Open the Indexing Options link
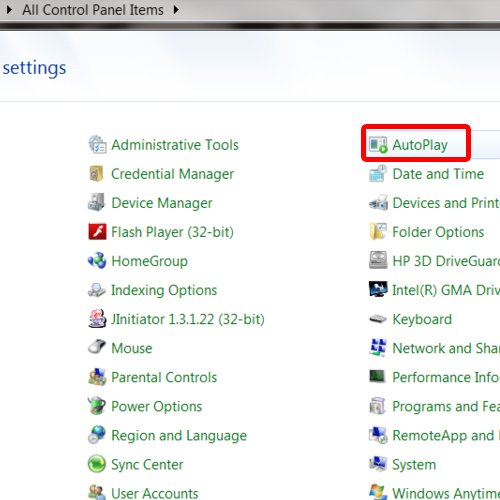Screen dimensions: 500x500 coord(164,290)
